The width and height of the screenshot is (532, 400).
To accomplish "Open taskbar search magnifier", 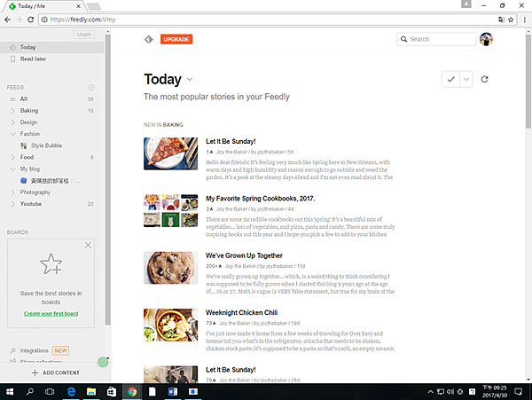I will [30, 392].
